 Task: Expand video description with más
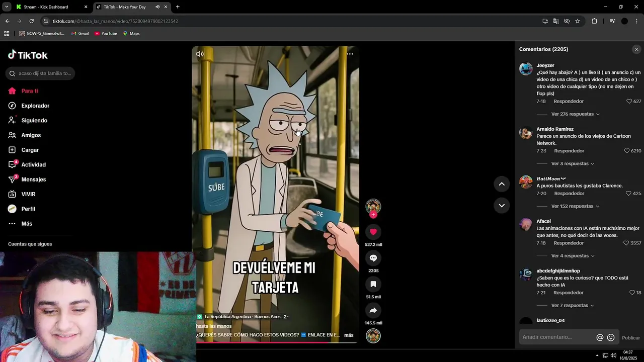[349, 335]
